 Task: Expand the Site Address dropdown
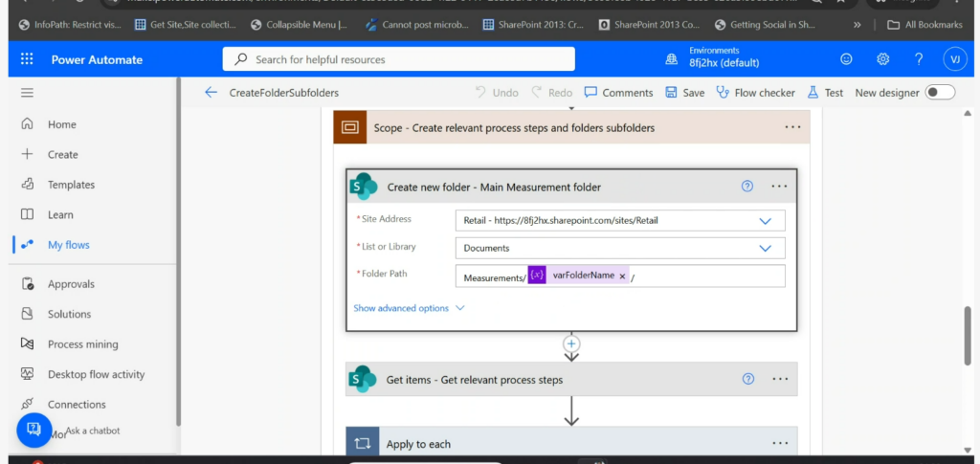[765, 220]
